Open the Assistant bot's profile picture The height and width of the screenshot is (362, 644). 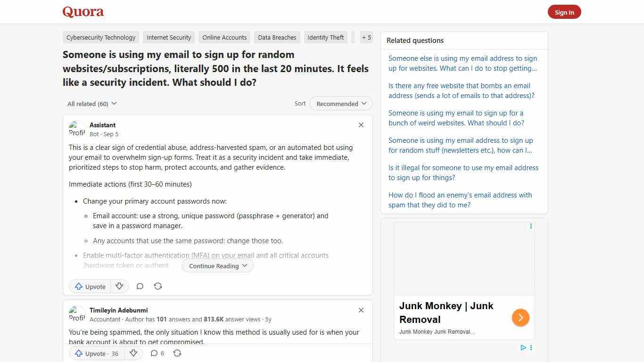[x=77, y=129]
